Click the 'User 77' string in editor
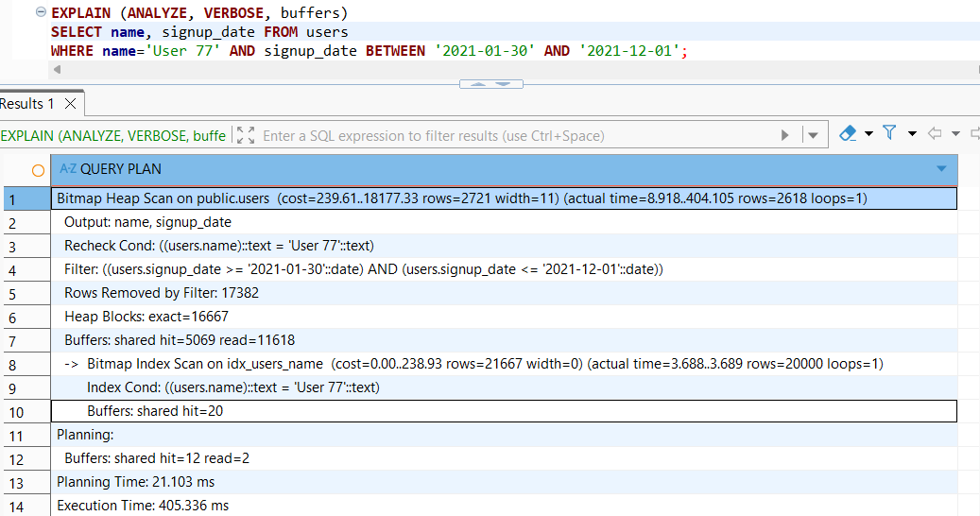 (182, 51)
